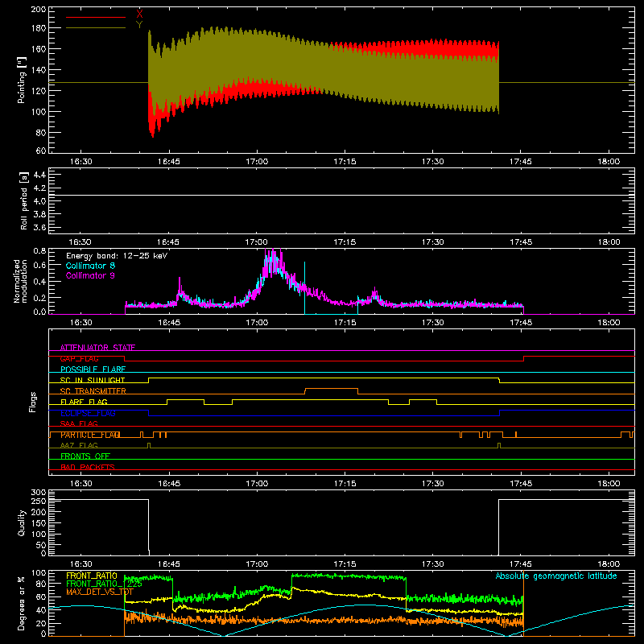Click the 100 tick on Degrees or % axis
Viewport: 644px width, 644px height.
pyautogui.click(x=39, y=573)
